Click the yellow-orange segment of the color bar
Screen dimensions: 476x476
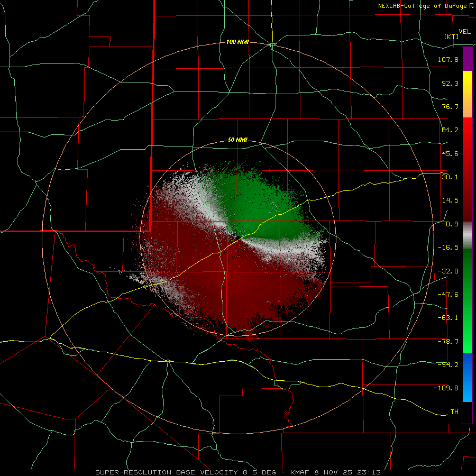coord(467,94)
